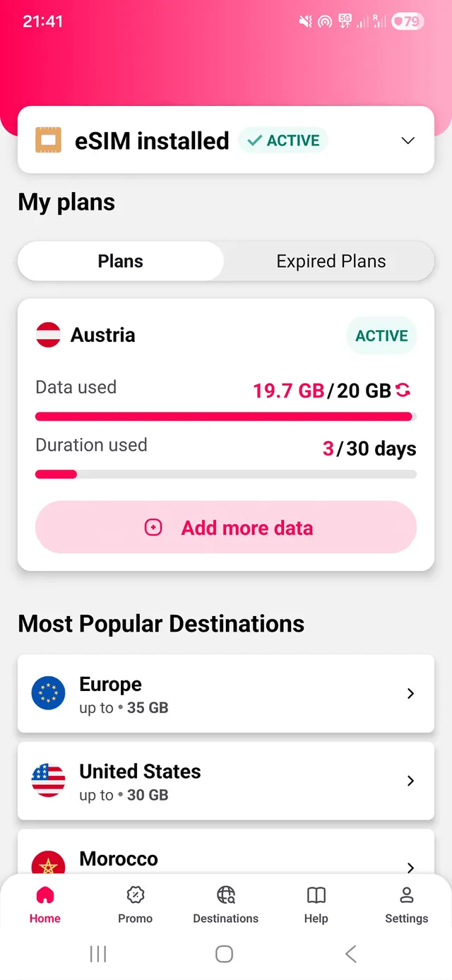Click the data usage progress bar
The image size is (452, 980).
pos(226,417)
